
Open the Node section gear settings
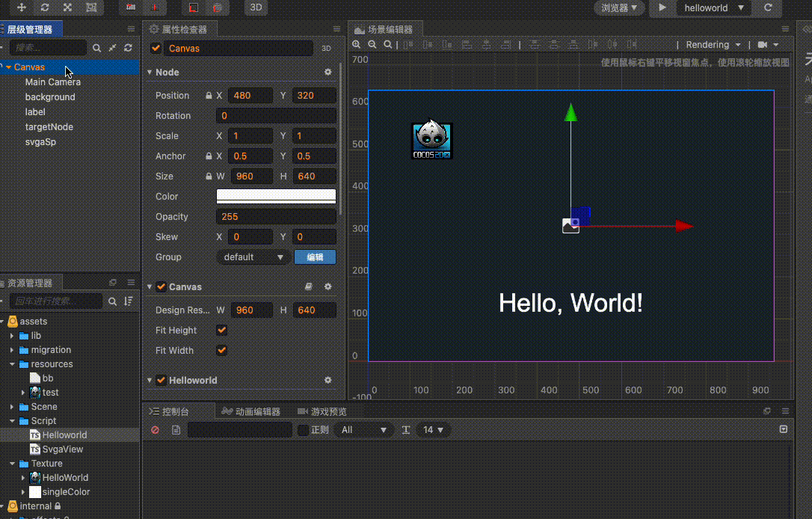[327, 73]
